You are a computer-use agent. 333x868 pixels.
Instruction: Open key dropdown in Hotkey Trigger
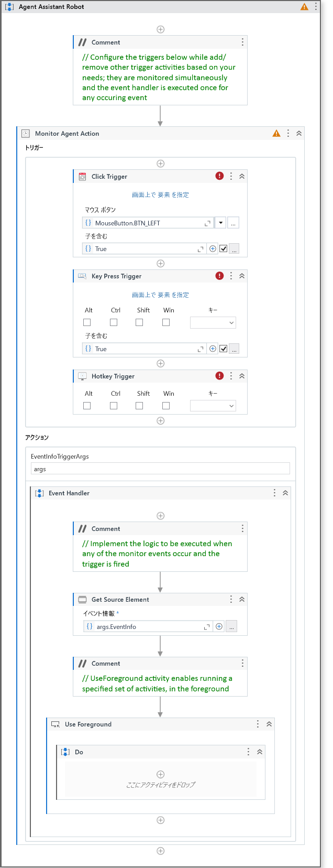tap(213, 406)
